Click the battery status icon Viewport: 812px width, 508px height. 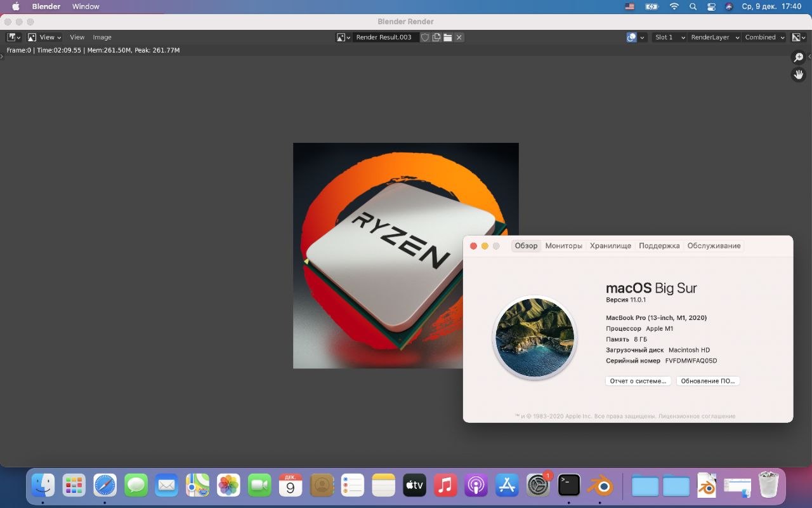652,6
